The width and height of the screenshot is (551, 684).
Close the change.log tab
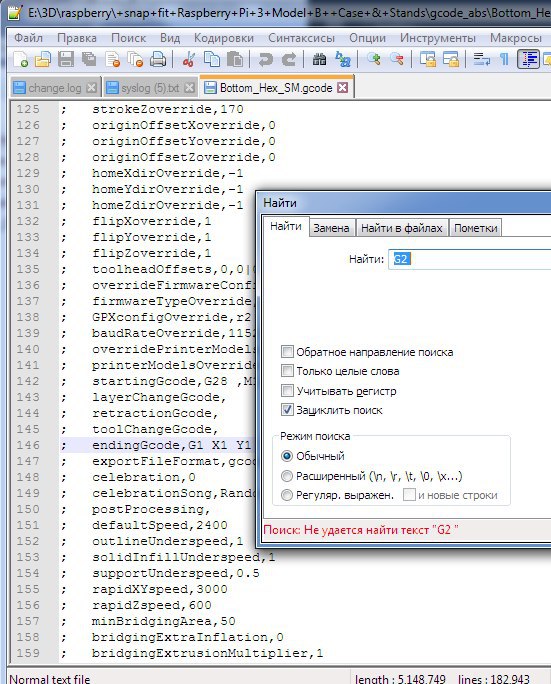click(x=91, y=88)
